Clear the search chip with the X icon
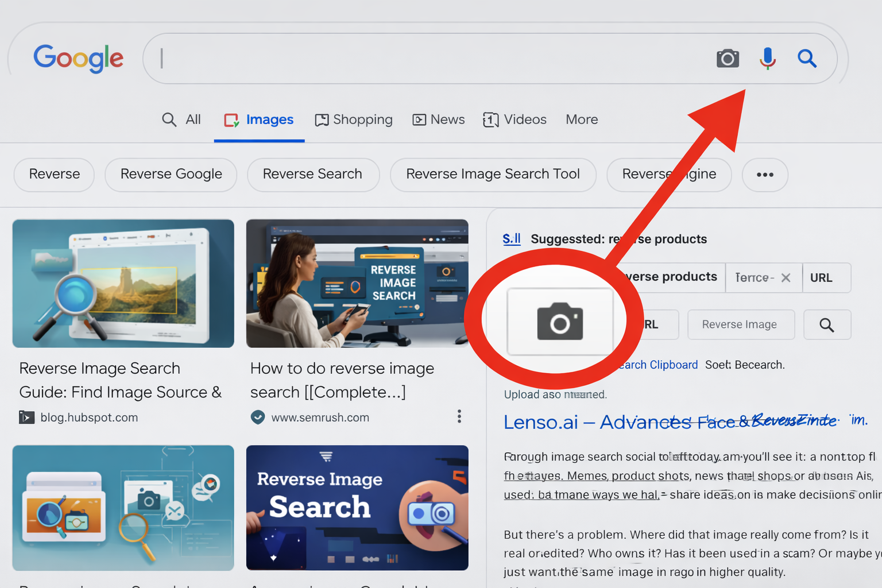This screenshot has width=882, height=588. pos(786,277)
